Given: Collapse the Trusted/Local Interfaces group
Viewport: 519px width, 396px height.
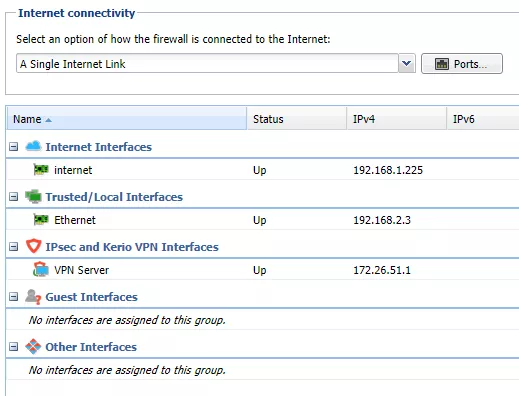Looking at the screenshot, I should [13, 197].
